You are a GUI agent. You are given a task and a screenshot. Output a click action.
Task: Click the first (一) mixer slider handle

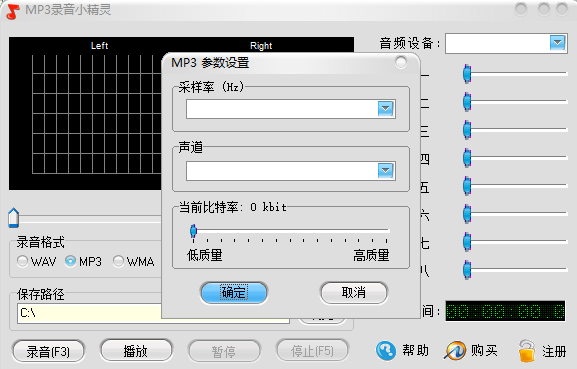pyautogui.click(x=467, y=74)
